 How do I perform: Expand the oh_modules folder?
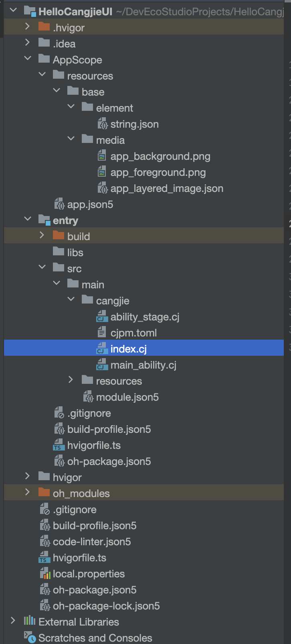click(27, 493)
